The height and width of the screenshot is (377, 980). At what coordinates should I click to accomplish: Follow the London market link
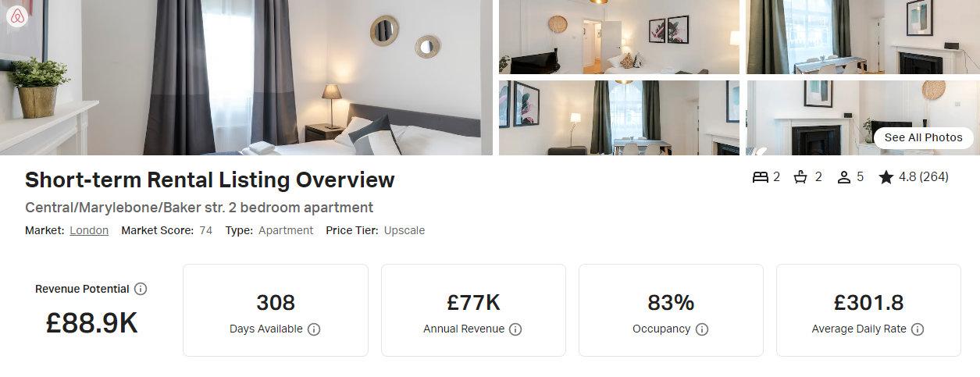[89, 230]
